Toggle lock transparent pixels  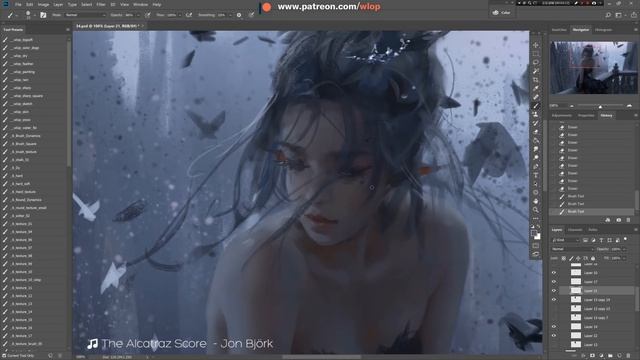point(564,258)
